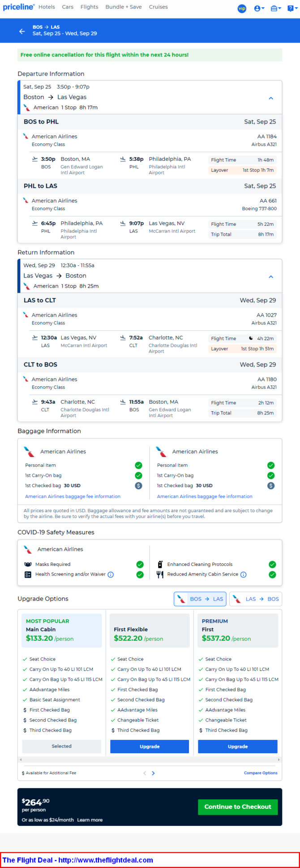Open the Bundle + Save menu item

click(x=124, y=7)
